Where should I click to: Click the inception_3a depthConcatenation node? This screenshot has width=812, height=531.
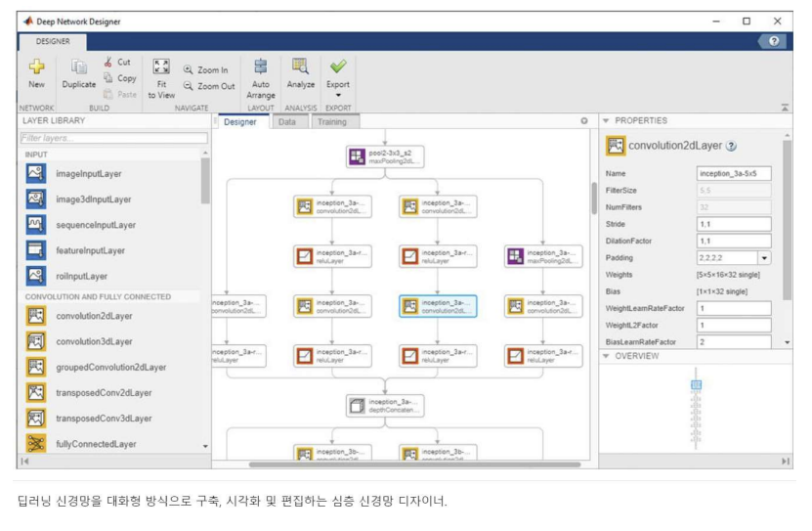385,406
